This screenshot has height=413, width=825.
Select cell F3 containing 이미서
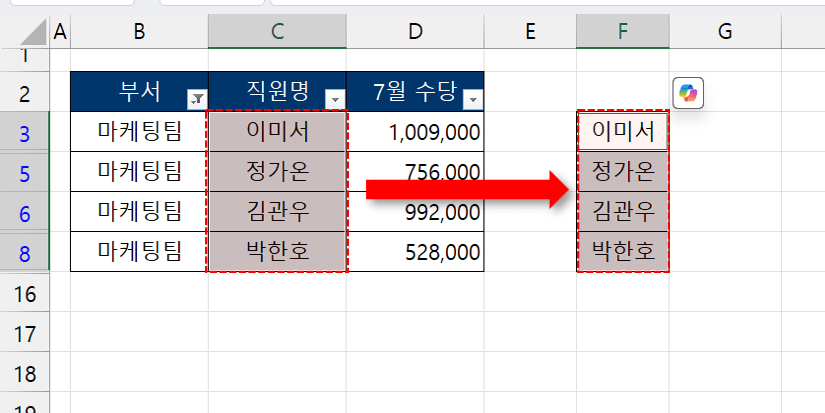pos(623,131)
